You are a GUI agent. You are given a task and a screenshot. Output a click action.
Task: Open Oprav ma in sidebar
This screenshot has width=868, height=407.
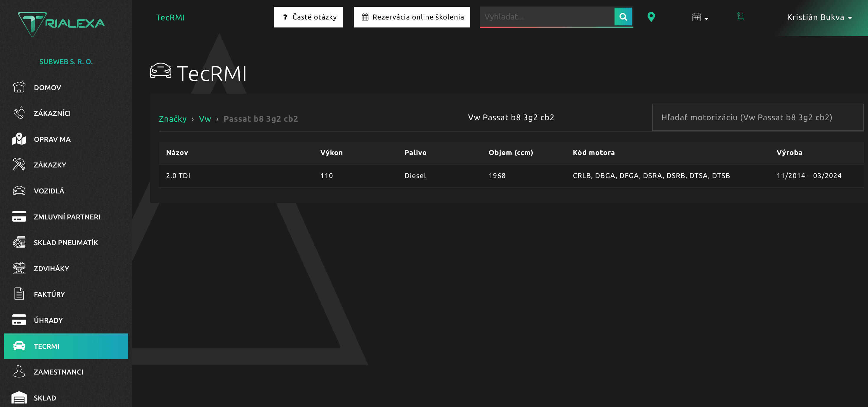pyautogui.click(x=66, y=139)
